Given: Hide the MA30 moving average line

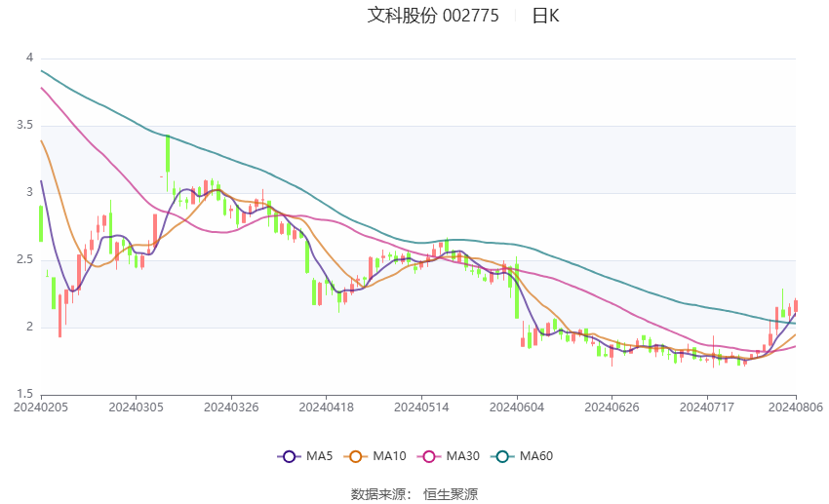Looking at the screenshot, I should click(429, 456).
